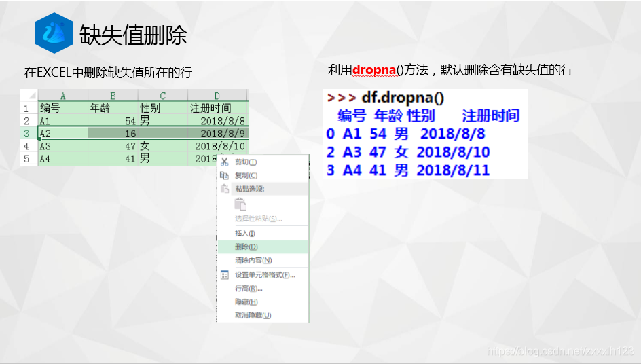Click the blue hexagon logo
Image resolution: width=641 pixels, height=364 pixels.
(54, 33)
